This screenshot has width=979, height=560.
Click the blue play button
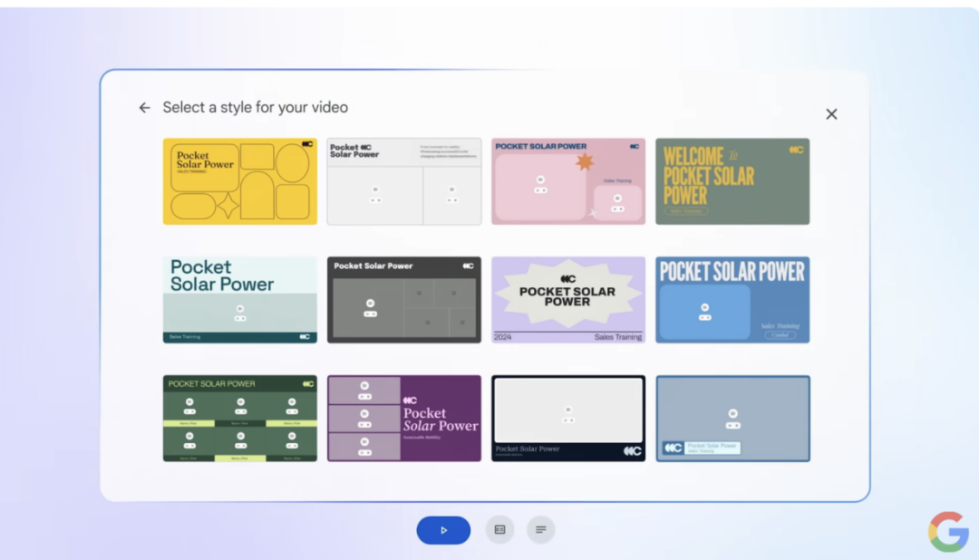[x=443, y=530]
